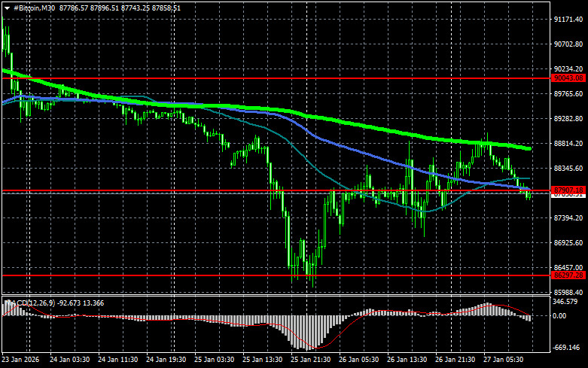Click the 26 Jan 05:30 time label
This screenshot has height=368, width=588.
click(358, 360)
